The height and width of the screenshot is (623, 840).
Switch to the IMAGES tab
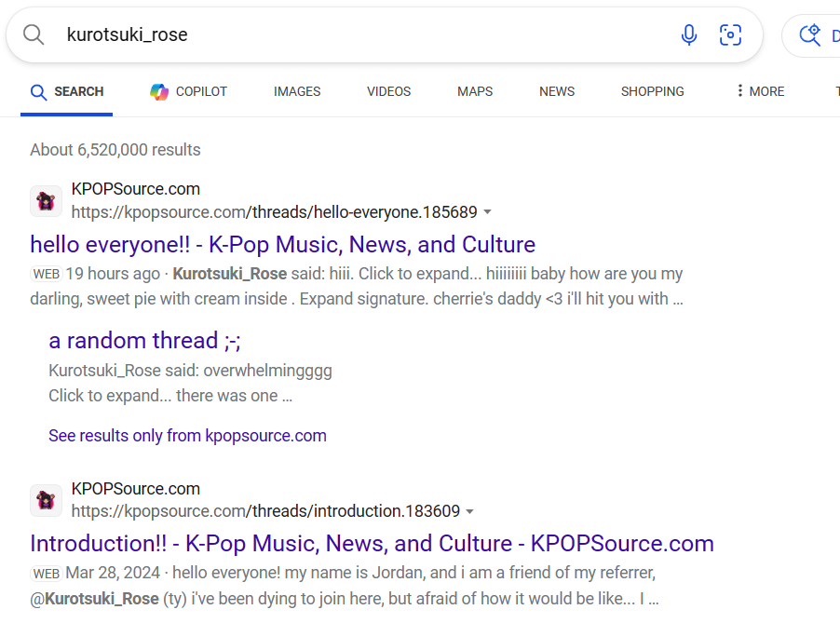point(297,91)
